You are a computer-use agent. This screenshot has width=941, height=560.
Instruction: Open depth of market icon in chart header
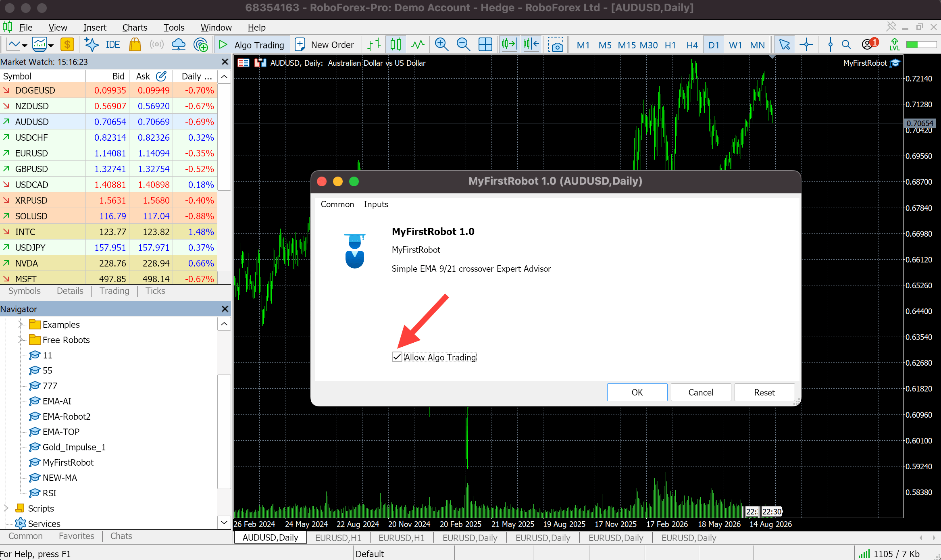[244, 63]
